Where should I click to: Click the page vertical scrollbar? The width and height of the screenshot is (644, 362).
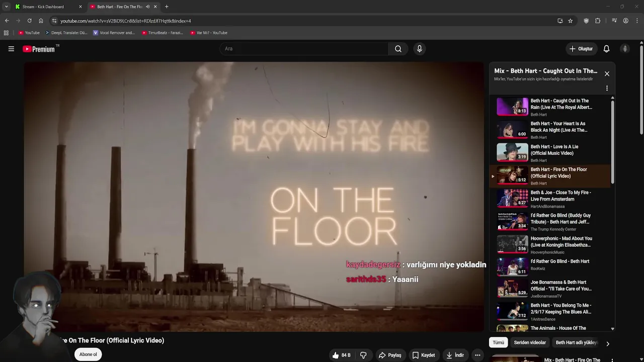(641, 90)
